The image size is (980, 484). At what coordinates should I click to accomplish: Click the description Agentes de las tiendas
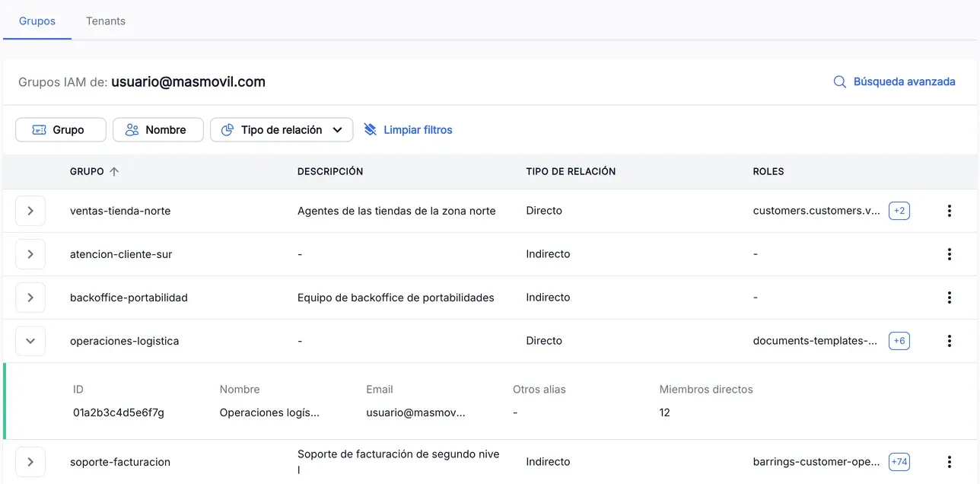click(x=396, y=211)
